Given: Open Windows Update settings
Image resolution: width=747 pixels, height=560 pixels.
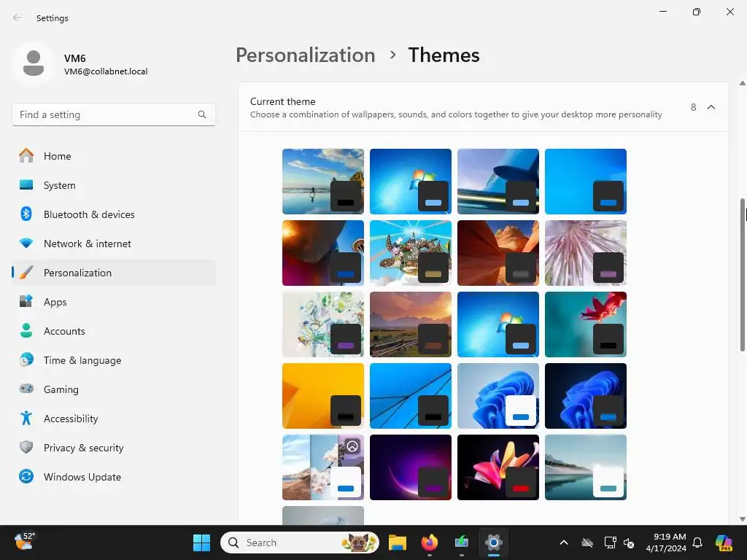Looking at the screenshot, I should pos(113,477).
